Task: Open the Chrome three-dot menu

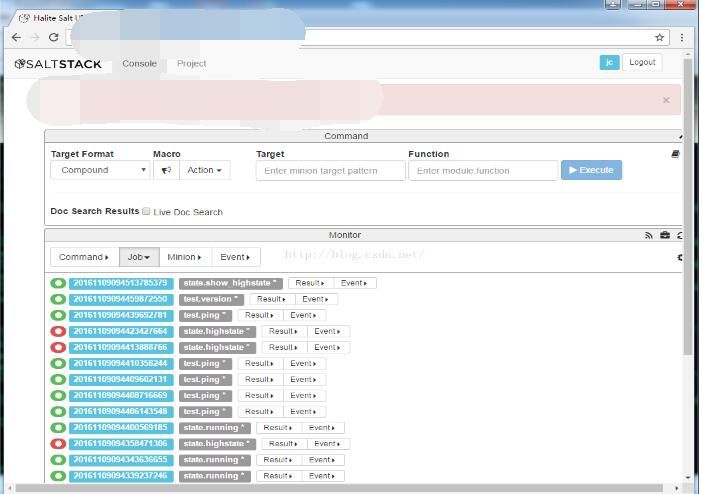Action: (x=682, y=37)
